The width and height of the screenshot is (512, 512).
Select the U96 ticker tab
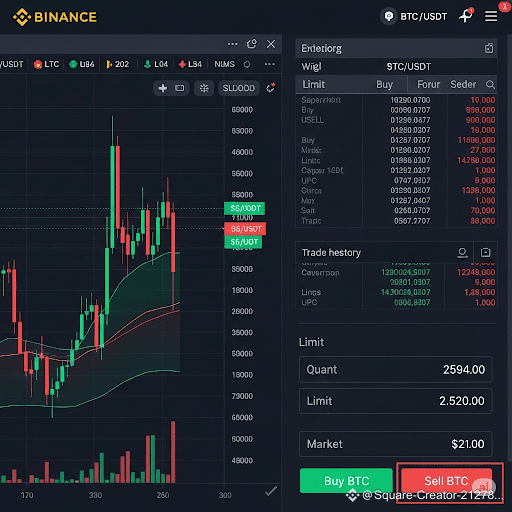82,64
